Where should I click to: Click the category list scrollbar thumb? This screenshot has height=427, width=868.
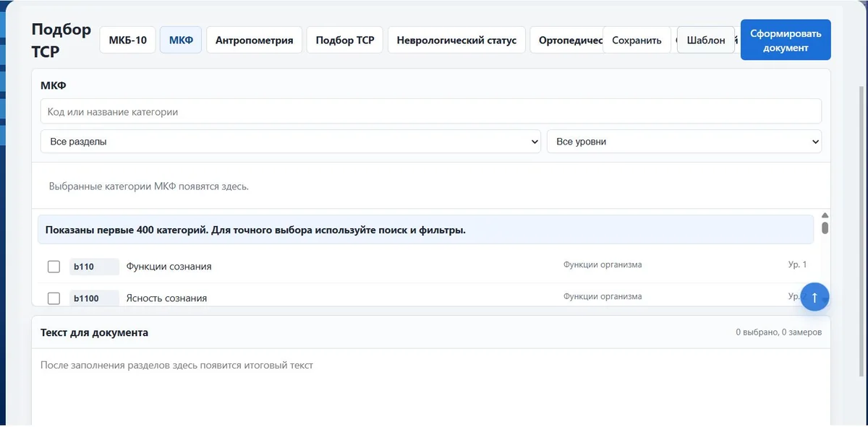click(x=825, y=228)
